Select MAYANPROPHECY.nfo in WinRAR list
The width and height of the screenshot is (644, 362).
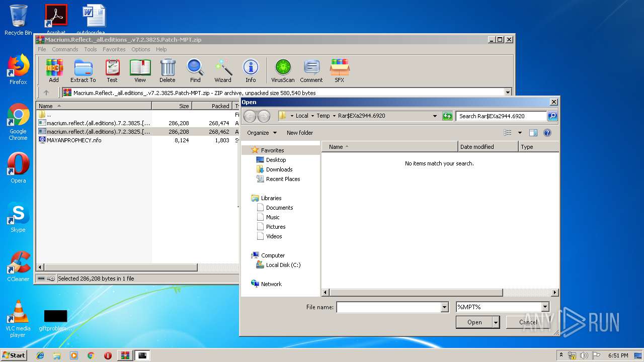(74, 140)
